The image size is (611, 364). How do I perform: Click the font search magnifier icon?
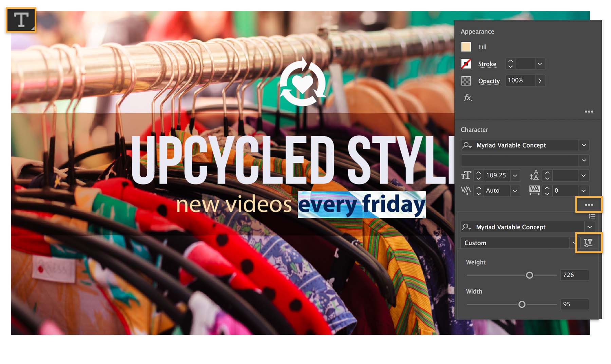click(x=467, y=145)
